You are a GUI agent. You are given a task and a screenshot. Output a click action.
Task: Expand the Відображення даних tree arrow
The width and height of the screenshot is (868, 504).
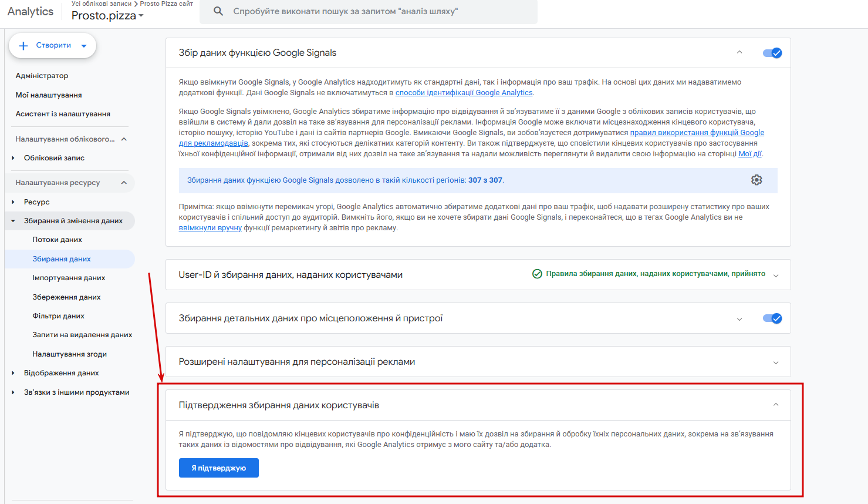point(13,373)
